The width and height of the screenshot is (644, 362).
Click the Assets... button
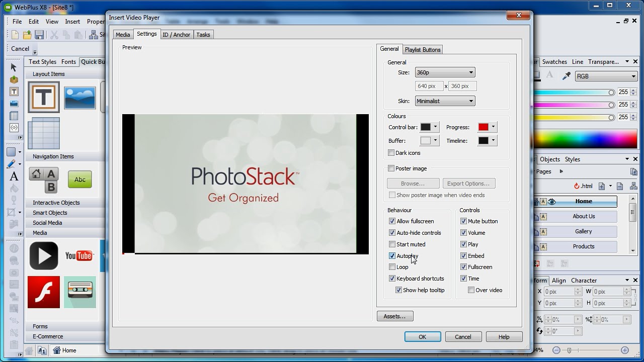pyautogui.click(x=394, y=316)
